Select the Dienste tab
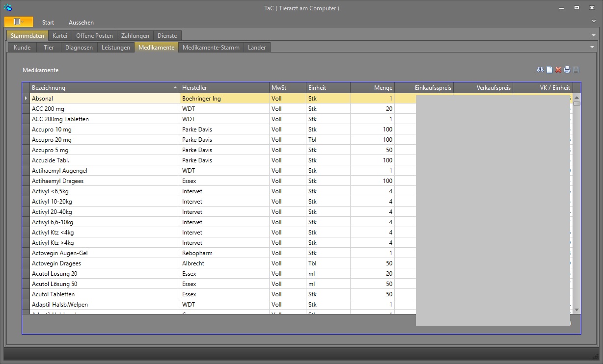Screen dimensions: 603x364 tap(167, 35)
